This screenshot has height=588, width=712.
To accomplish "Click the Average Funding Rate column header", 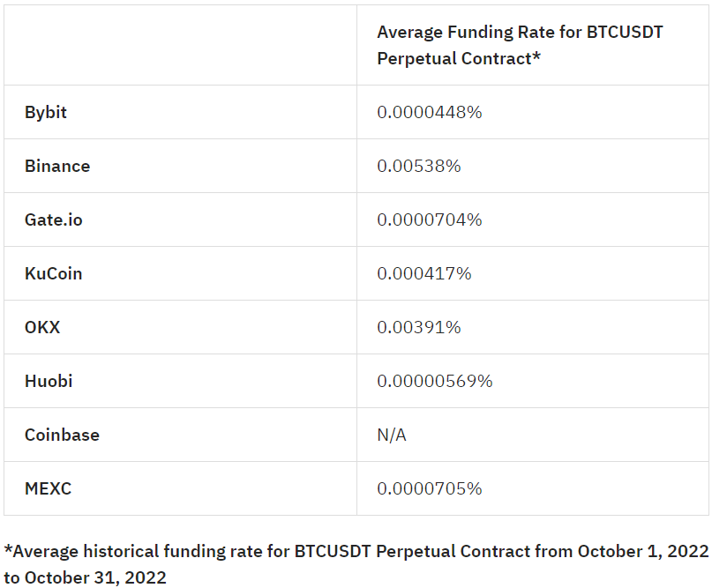I will click(520, 45).
